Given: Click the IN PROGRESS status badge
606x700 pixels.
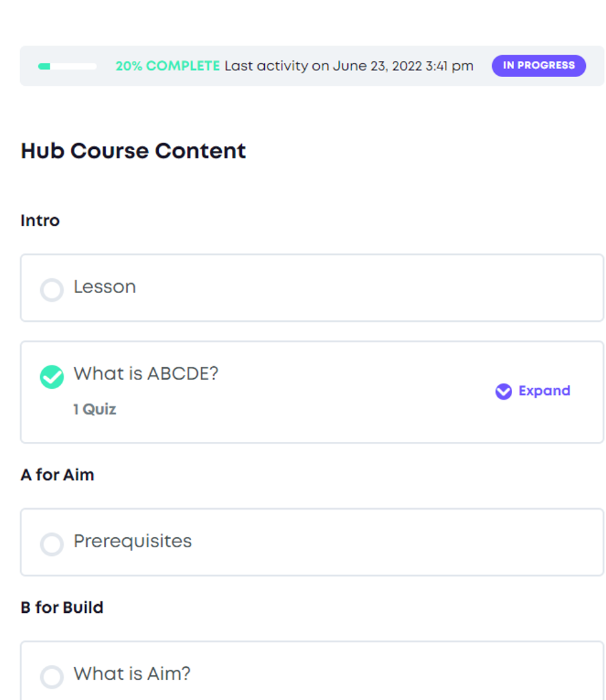Looking at the screenshot, I should [x=538, y=66].
